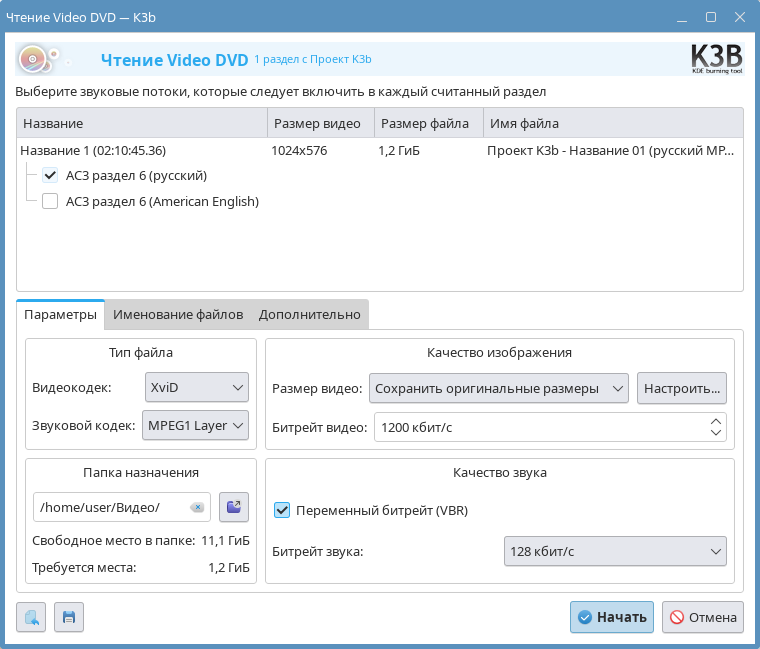Maximize the K3b dialog window
The image size is (760, 649).
[711, 17]
